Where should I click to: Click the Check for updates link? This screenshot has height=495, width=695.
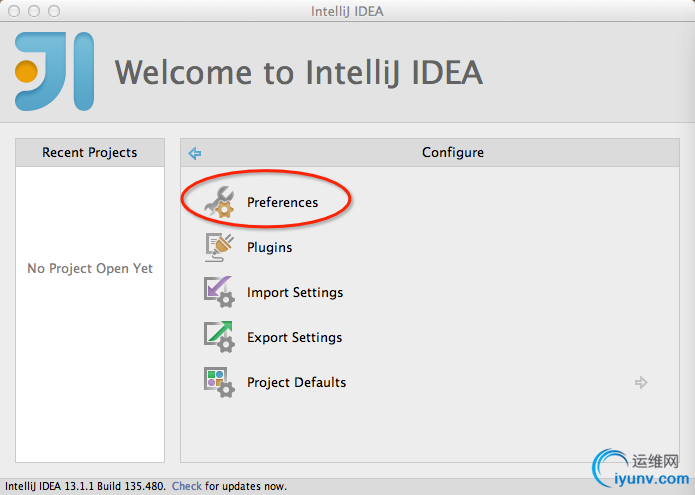point(187,486)
